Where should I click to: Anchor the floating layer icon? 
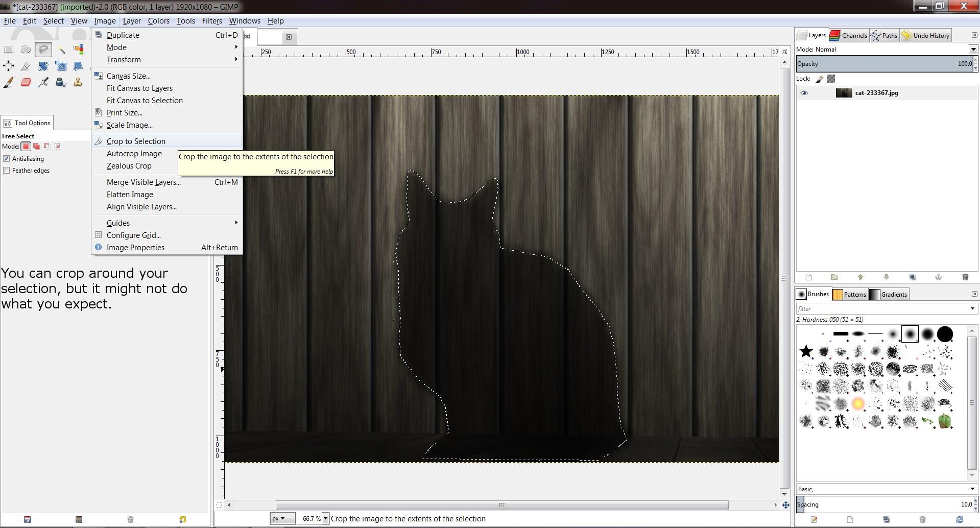(x=938, y=277)
